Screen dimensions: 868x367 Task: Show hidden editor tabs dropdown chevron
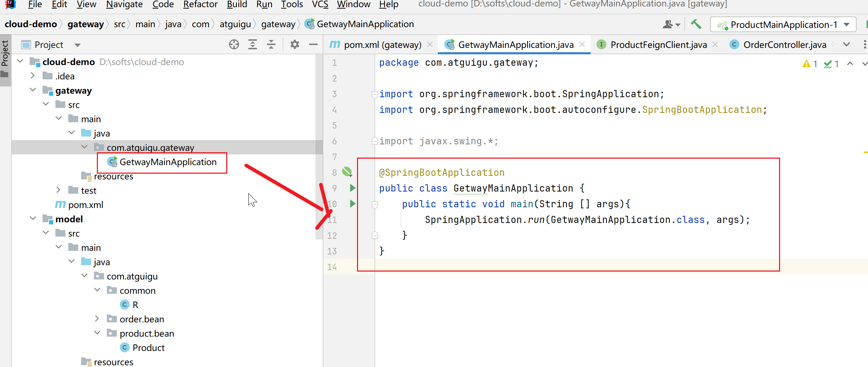tap(847, 44)
